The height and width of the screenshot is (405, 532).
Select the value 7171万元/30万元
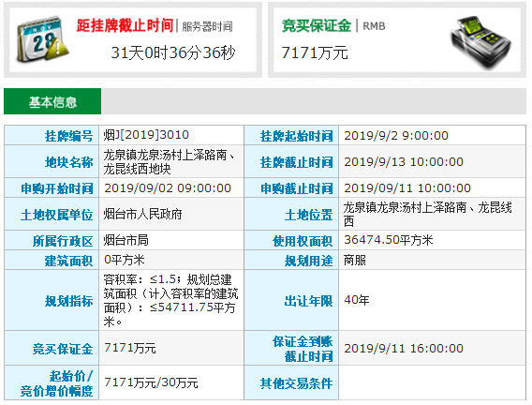pos(151,382)
